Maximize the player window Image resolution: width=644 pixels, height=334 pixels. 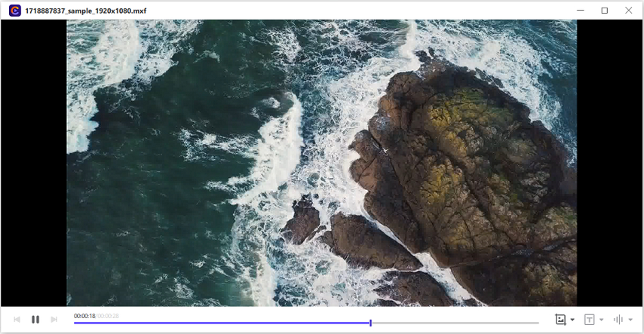(x=605, y=11)
